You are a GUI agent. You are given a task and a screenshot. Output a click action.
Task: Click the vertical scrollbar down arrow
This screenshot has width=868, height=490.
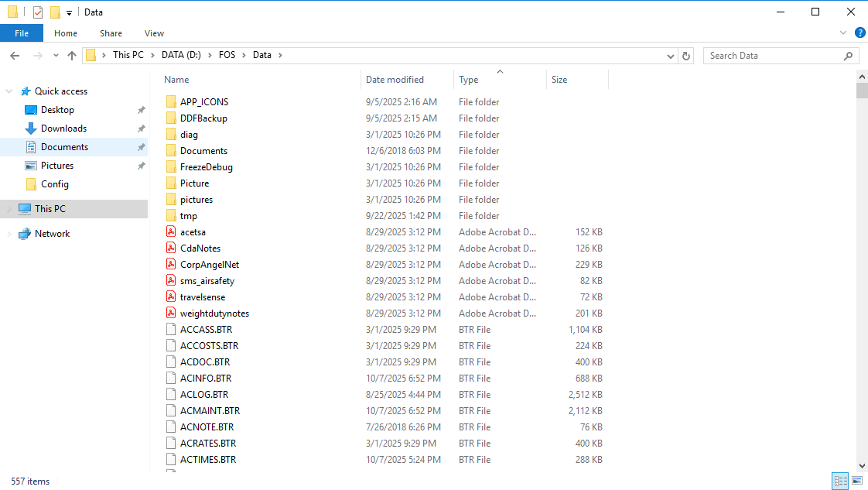click(862, 465)
